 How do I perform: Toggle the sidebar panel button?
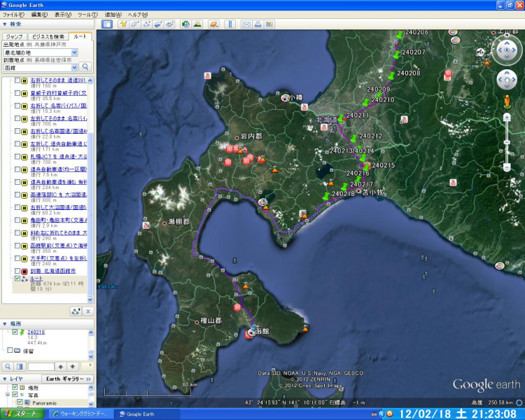(x=107, y=24)
